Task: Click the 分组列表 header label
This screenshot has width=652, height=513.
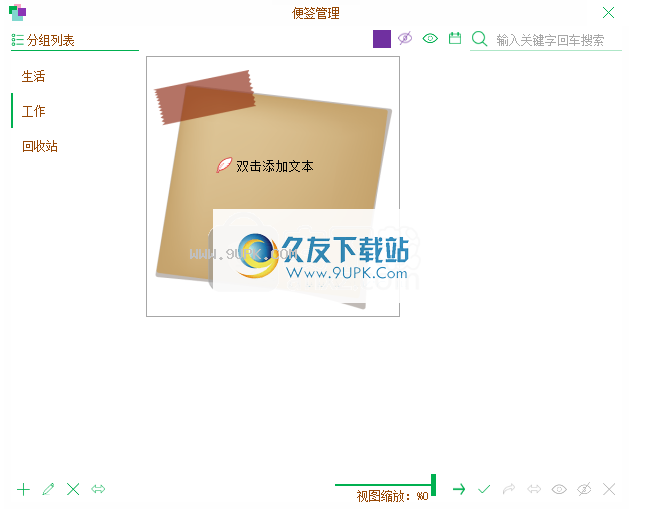Action: [51, 40]
